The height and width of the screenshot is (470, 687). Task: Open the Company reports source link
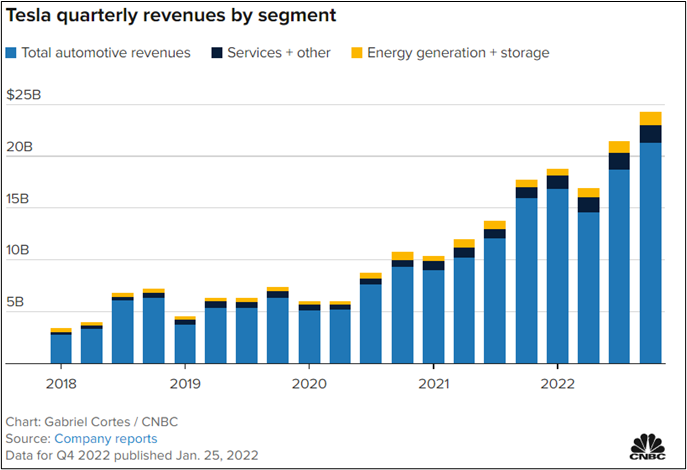(105, 438)
